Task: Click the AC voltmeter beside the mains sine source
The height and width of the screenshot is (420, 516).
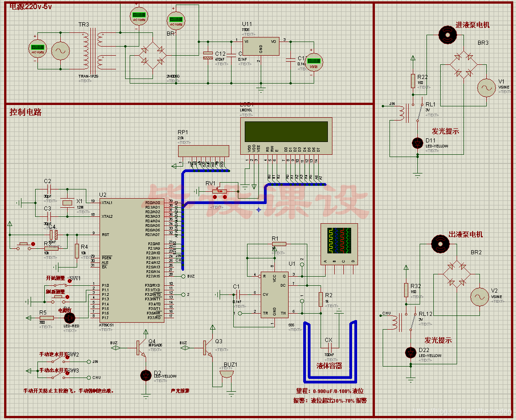Action: [37, 49]
